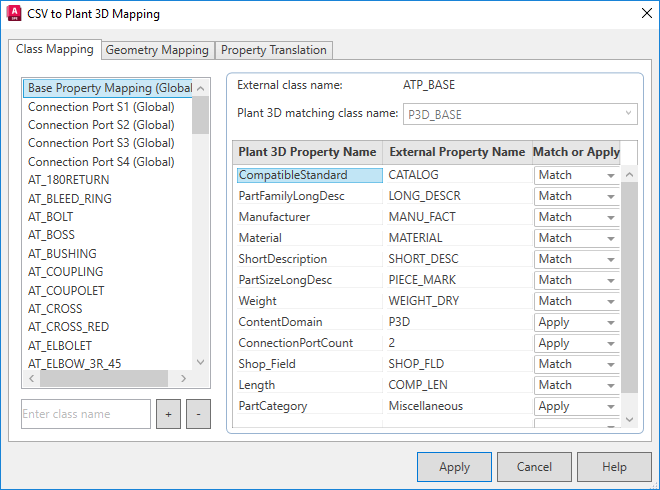The height and width of the screenshot is (490, 660).
Task: Click property table scroll up arrow
Action: point(630,174)
